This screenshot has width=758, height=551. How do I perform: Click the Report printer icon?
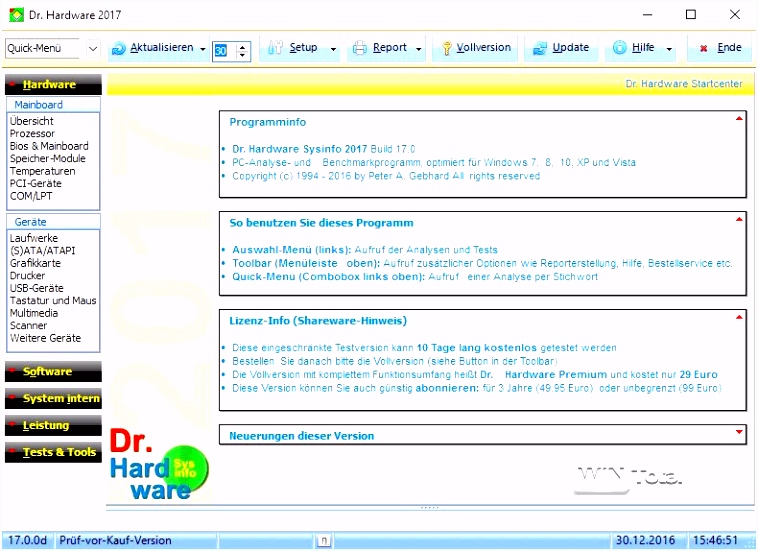click(x=360, y=48)
